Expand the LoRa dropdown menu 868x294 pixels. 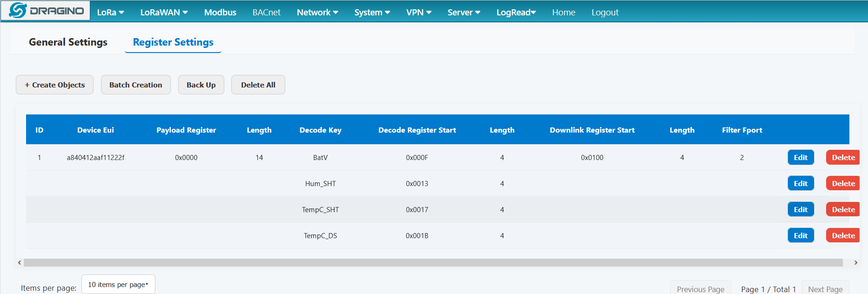click(x=110, y=13)
